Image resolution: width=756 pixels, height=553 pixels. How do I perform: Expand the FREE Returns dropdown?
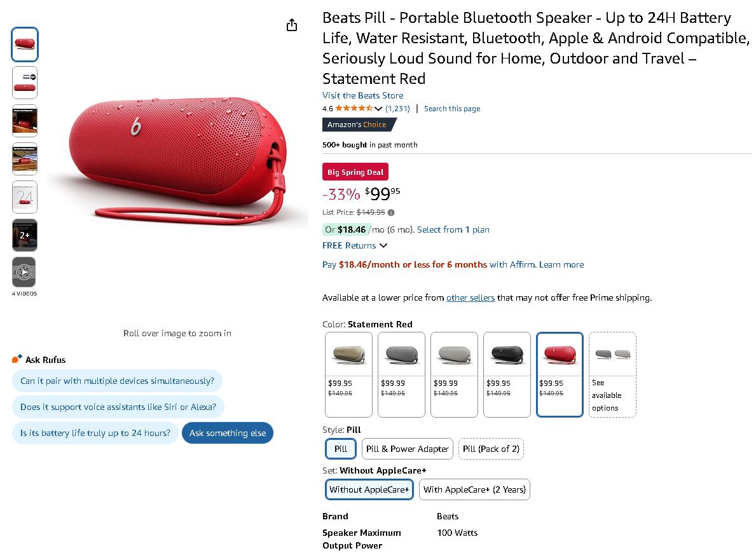click(383, 245)
